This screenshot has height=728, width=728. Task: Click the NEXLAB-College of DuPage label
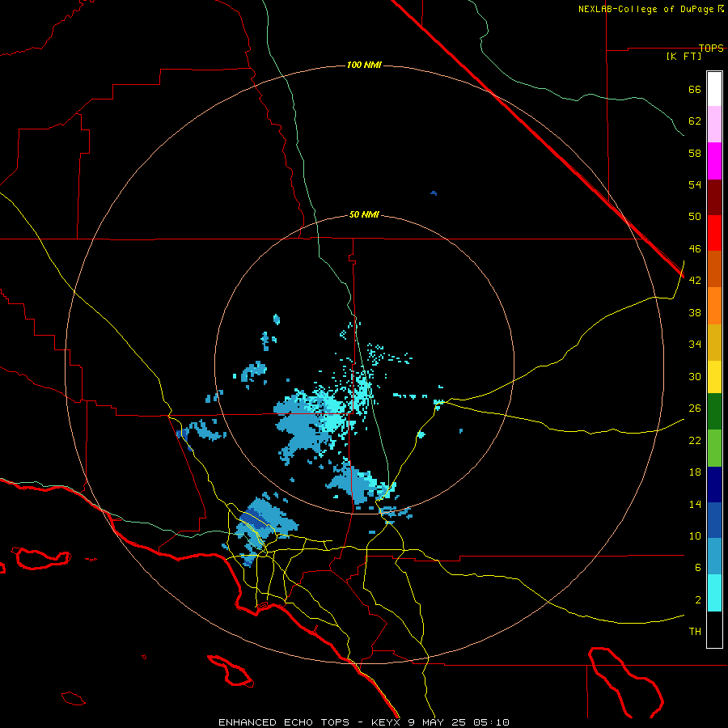pyautogui.click(x=645, y=9)
